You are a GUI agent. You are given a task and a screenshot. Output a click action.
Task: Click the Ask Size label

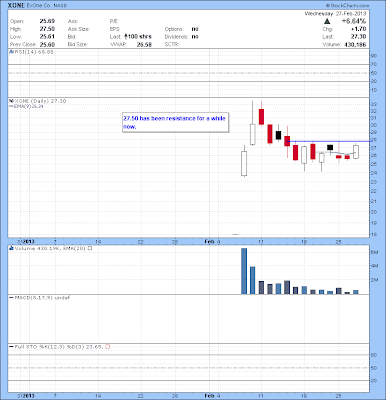tap(79, 29)
